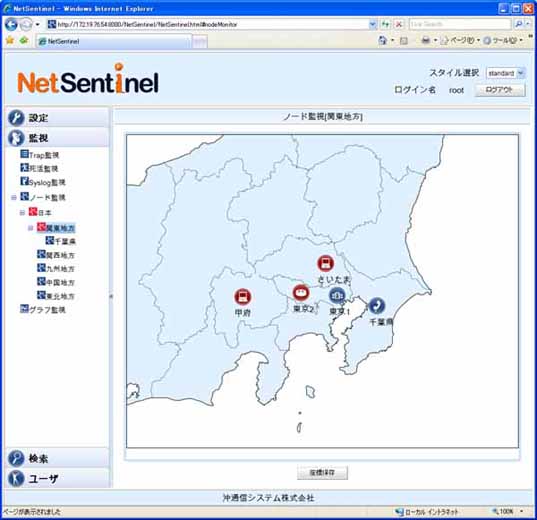Click the Home toolbar icon
This screenshot has height=520, width=537.
click(383, 41)
